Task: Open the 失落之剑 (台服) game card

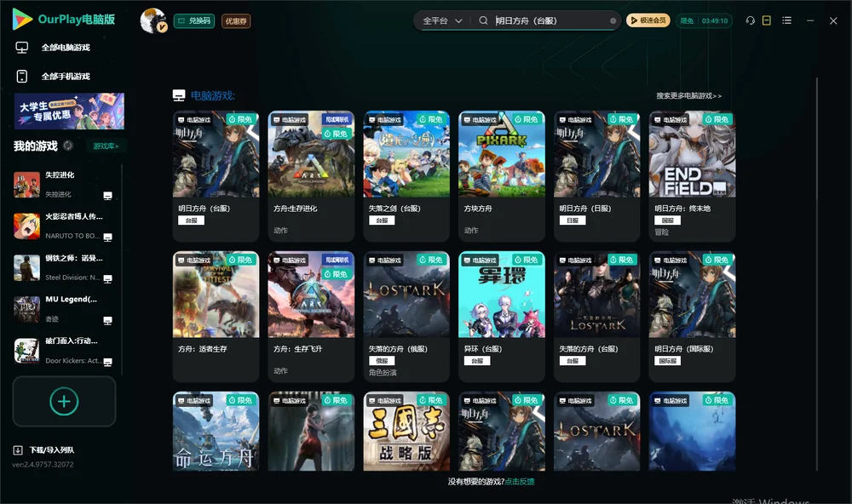Action: [406, 176]
